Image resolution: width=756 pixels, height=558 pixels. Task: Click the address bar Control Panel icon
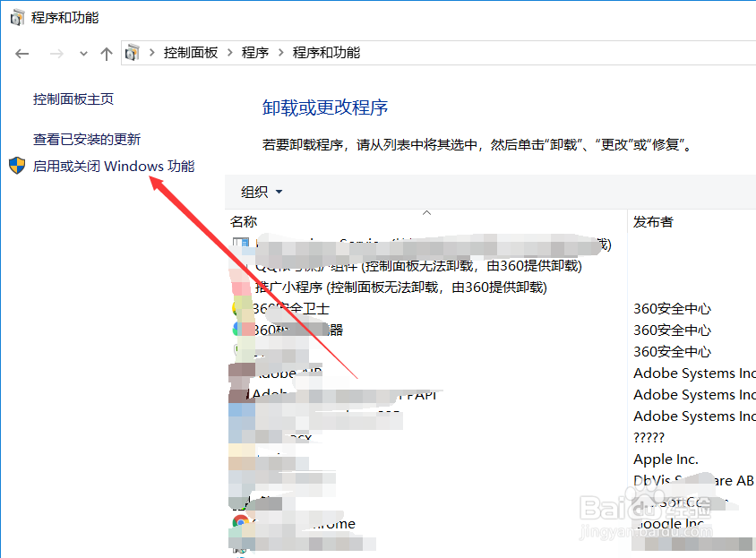click(x=132, y=52)
